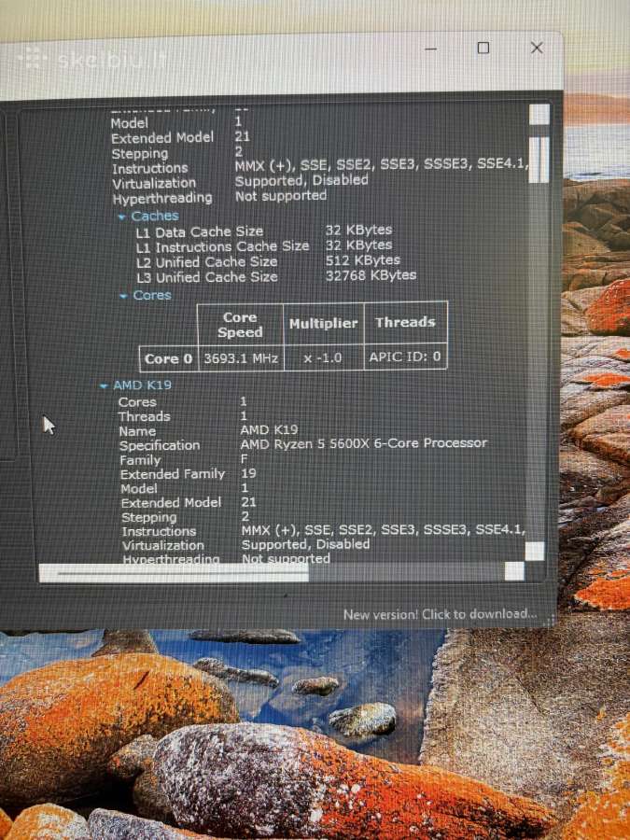Select the 'L1 Instructions Cache Size' row
The image size is (630, 840).
click(264, 246)
